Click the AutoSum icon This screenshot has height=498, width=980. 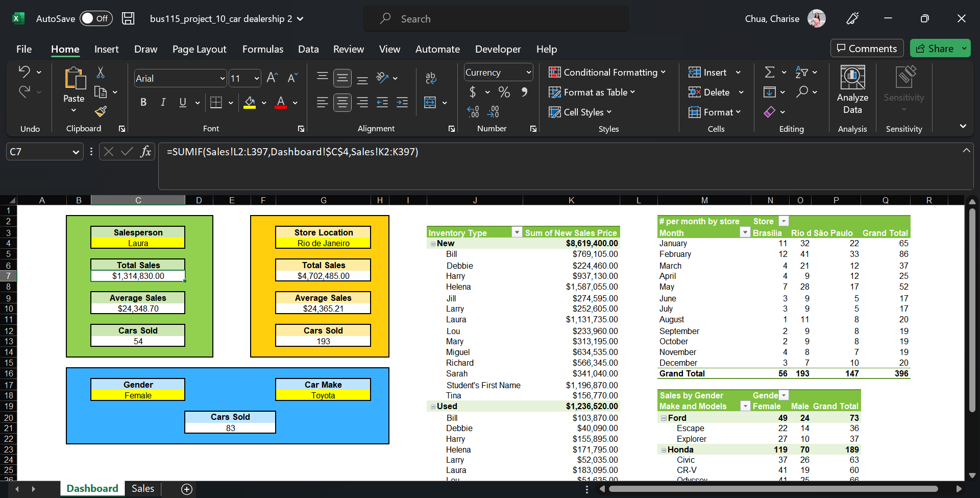pyautogui.click(x=771, y=72)
